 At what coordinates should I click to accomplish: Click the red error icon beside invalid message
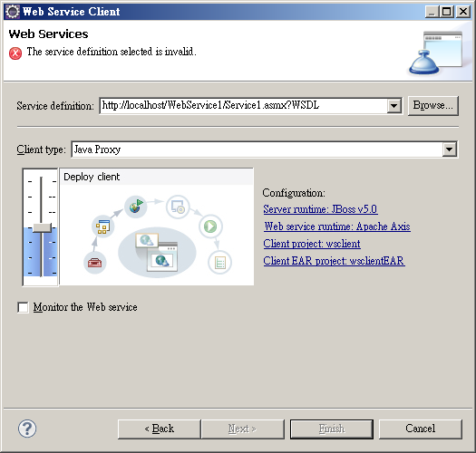[15, 53]
